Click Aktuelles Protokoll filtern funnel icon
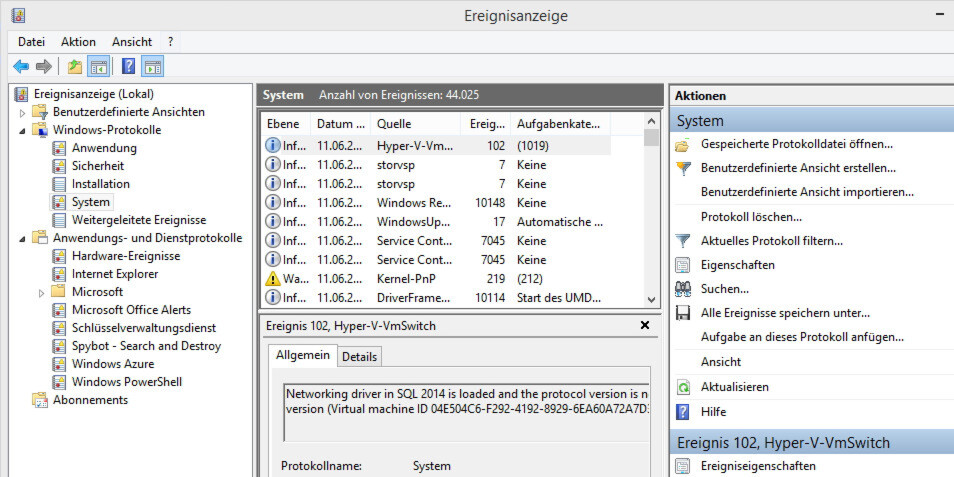 (x=684, y=241)
